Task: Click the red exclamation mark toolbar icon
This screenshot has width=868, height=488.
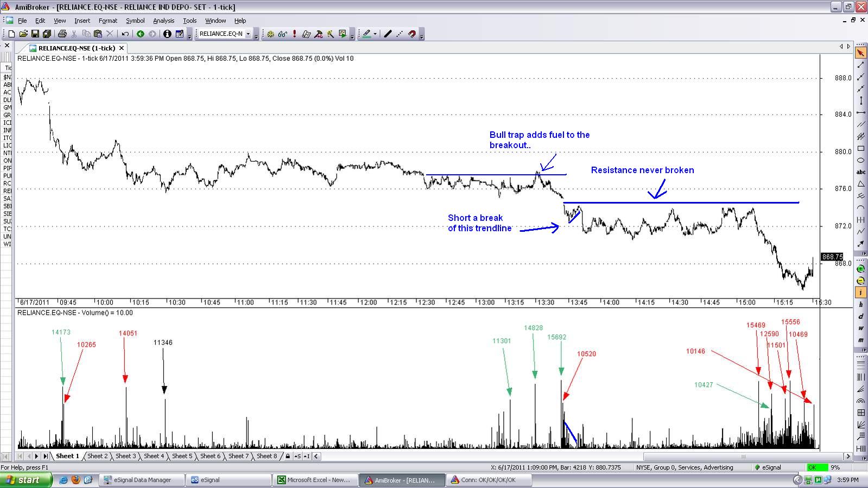Action: [x=294, y=34]
